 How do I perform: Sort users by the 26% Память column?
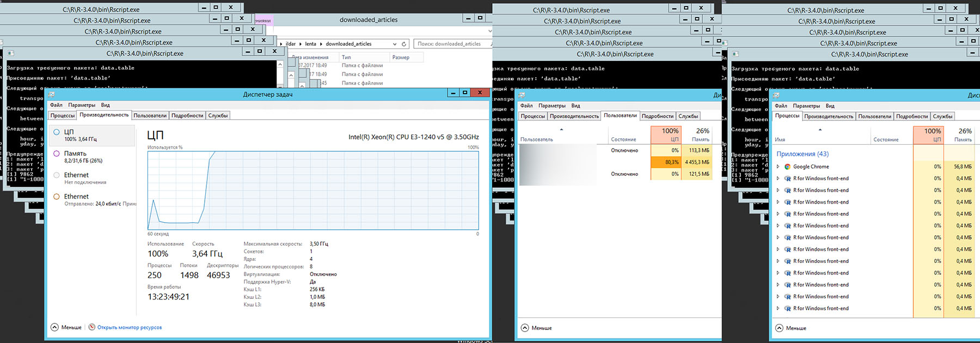pos(697,135)
